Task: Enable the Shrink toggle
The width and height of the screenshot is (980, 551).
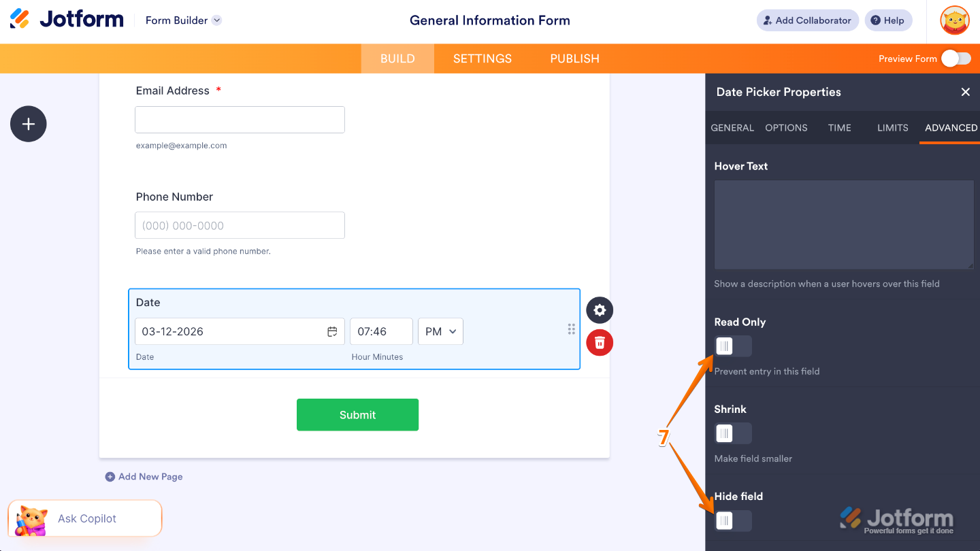Action: (x=733, y=433)
